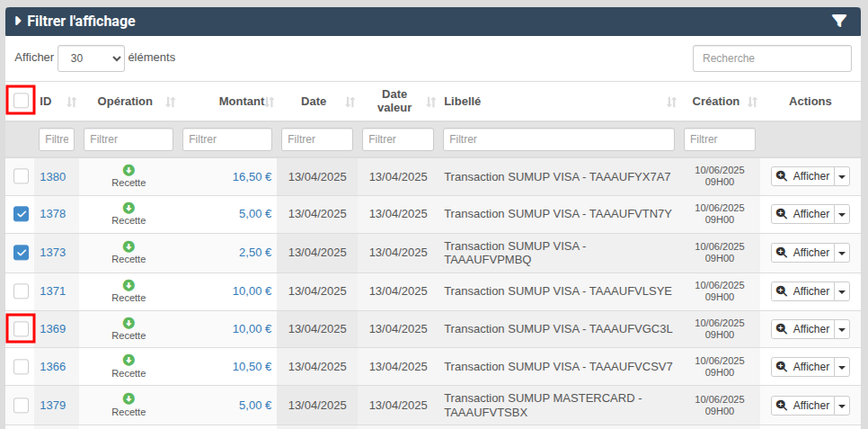
Task: Click Afficher button for row 1378
Action: 802,213
